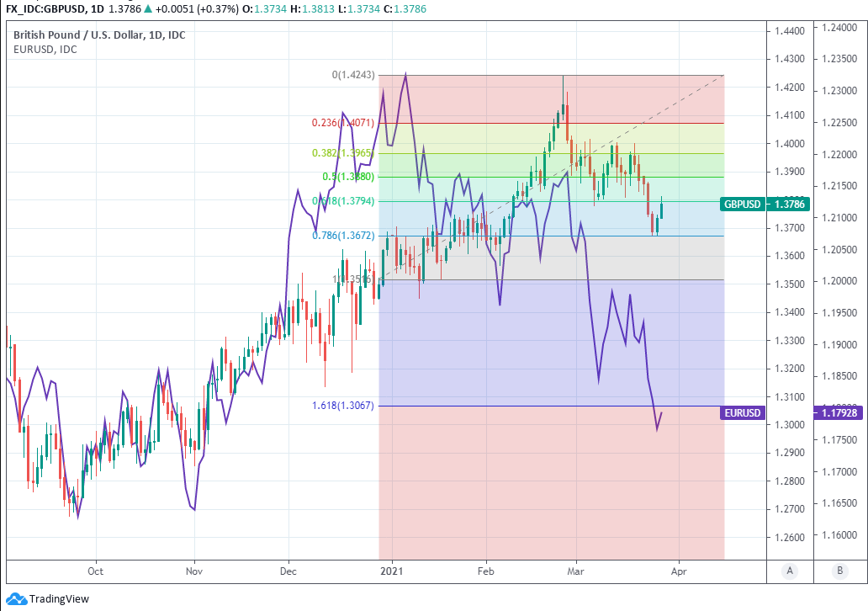Select the 0.236 (1.4071) Fibonacci level label
The image size is (868, 611).
(x=343, y=123)
